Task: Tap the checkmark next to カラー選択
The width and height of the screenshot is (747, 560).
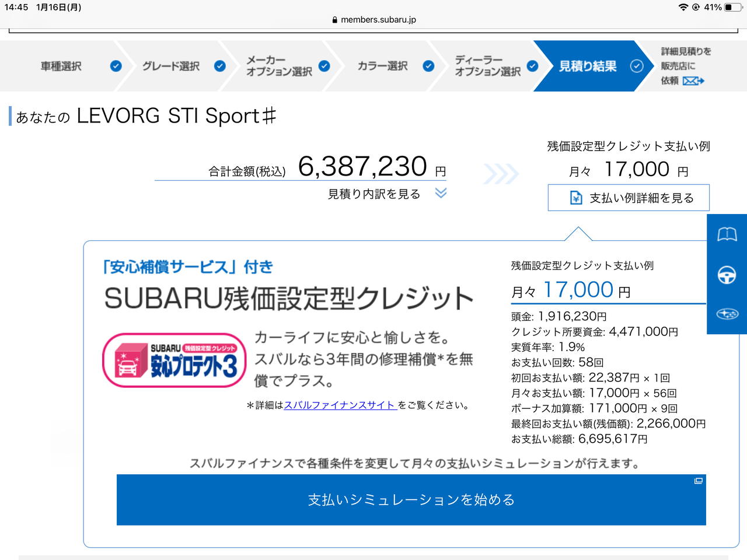Action: tap(428, 66)
